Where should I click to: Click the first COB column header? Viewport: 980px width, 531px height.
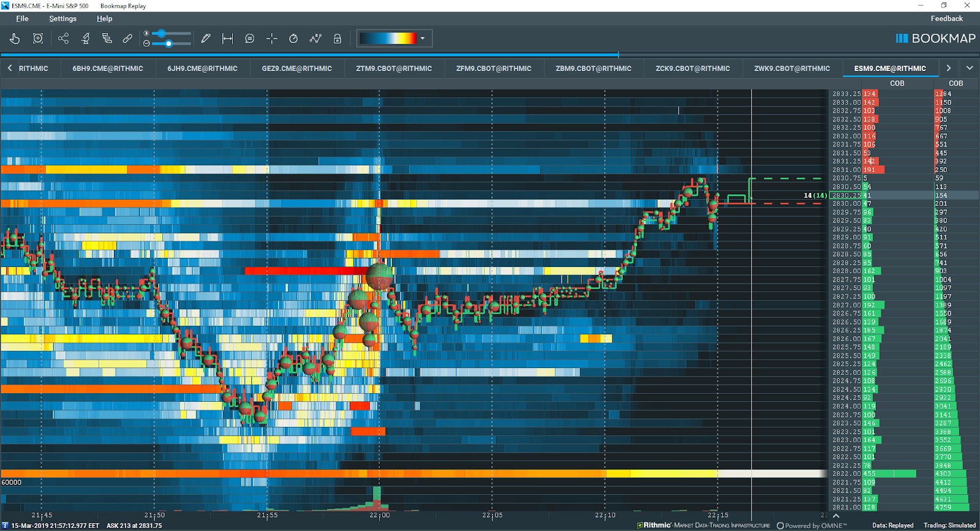click(897, 83)
